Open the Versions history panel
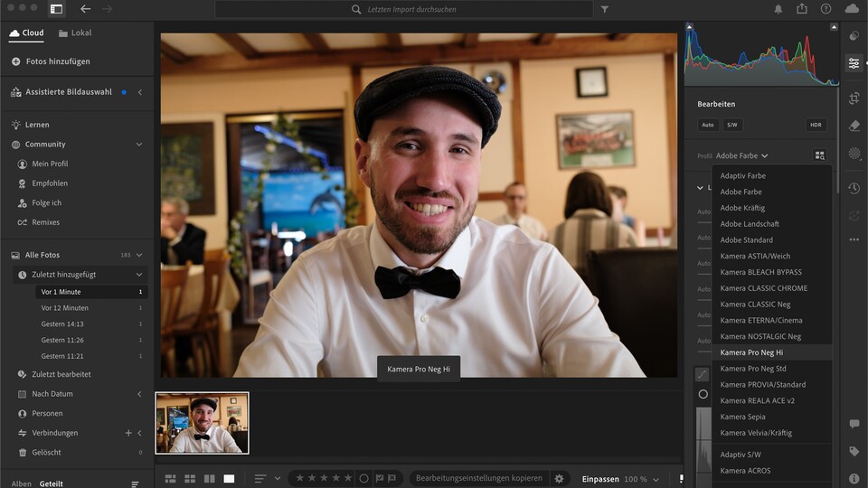Image resolution: width=868 pixels, height=488 pixels. pos(854,188)
